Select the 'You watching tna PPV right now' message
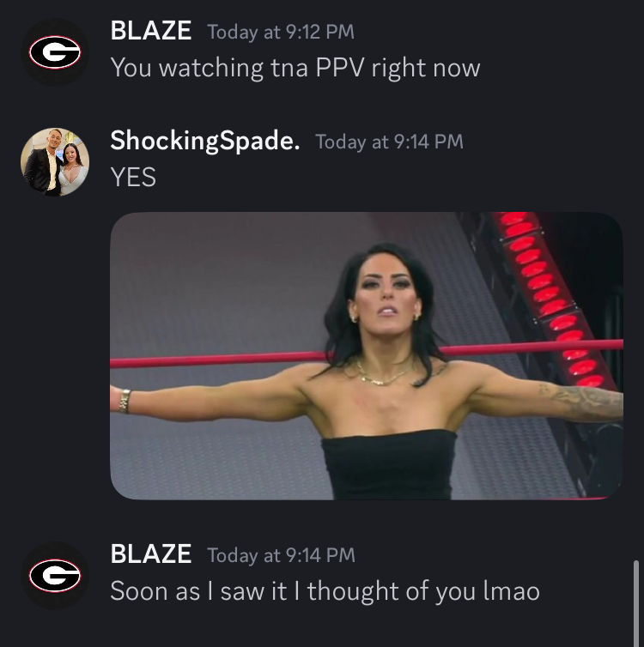644x647 pixels. pos(295,68)
